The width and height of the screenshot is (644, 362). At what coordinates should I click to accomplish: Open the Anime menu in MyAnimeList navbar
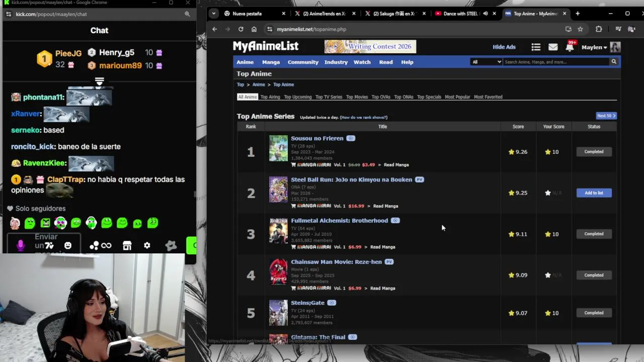tap(245, 62)
